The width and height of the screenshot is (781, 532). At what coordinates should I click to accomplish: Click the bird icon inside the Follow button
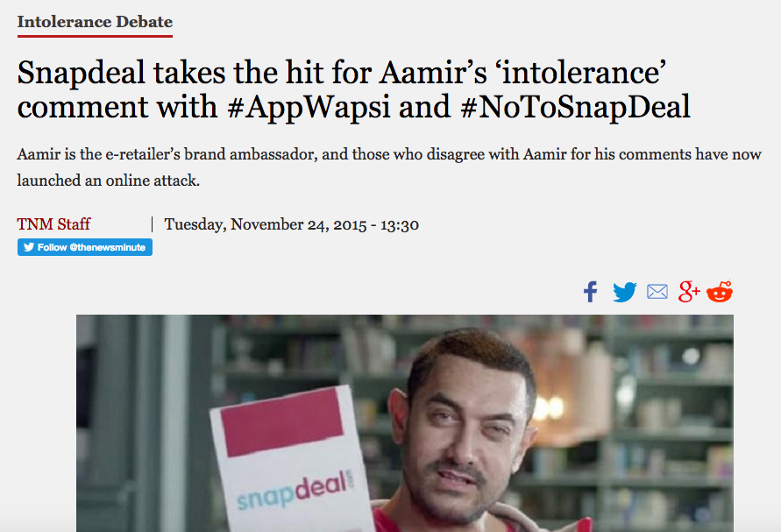(29, 247)
